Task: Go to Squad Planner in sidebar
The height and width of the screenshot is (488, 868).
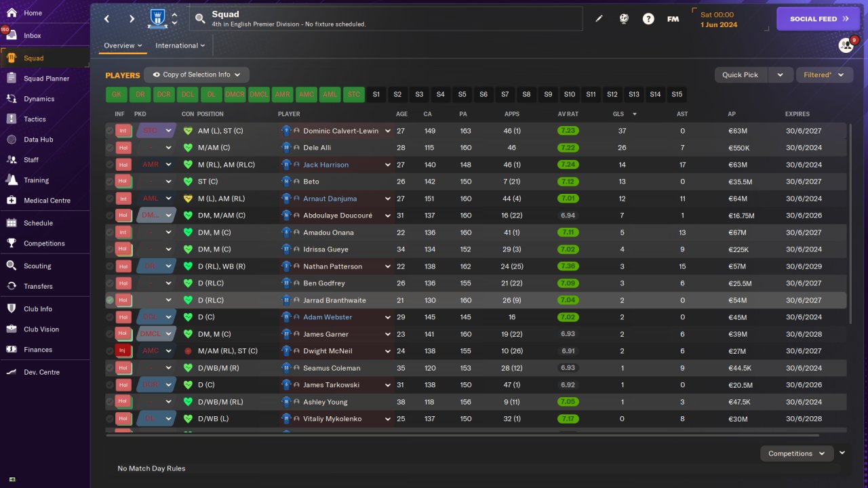Action: point(45,79)
